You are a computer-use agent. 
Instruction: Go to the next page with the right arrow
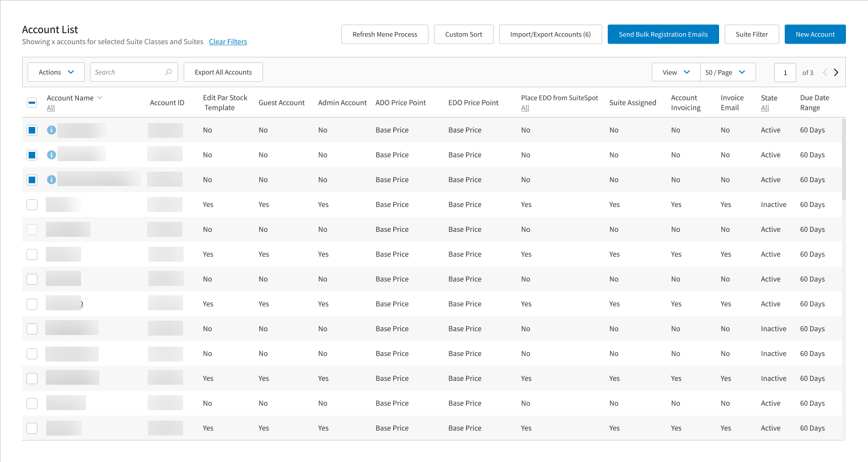click(836, 72)
